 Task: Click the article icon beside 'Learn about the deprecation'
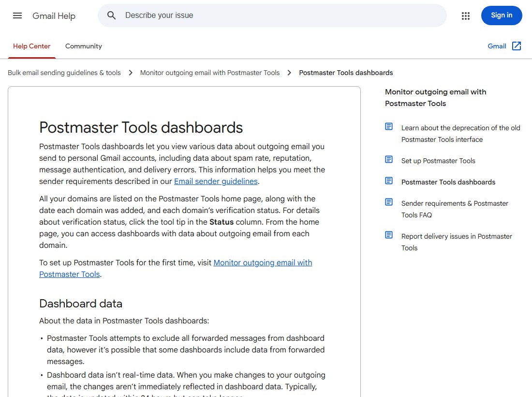coord(389,127)
